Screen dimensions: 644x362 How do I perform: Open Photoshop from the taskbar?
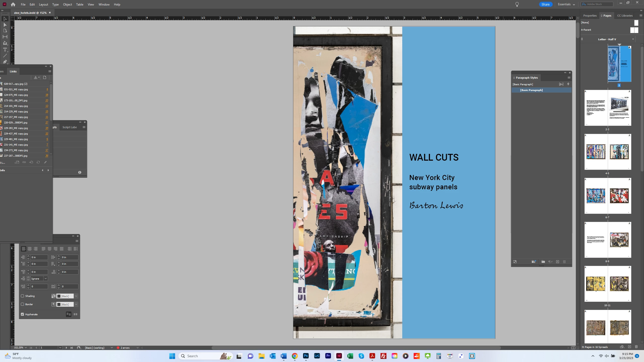pyautogui.click(x=306, y=356)
